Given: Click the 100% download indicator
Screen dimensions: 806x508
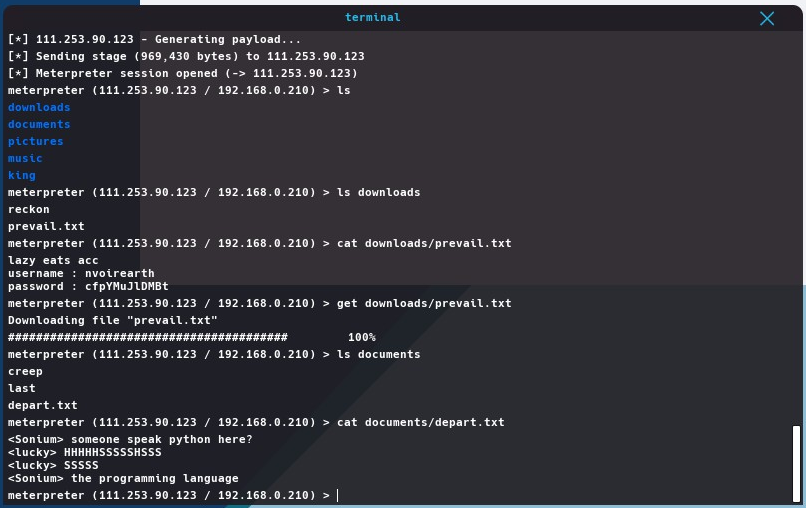Looking at the screenshot, I should pyautogui.click(x=361, y=337).
